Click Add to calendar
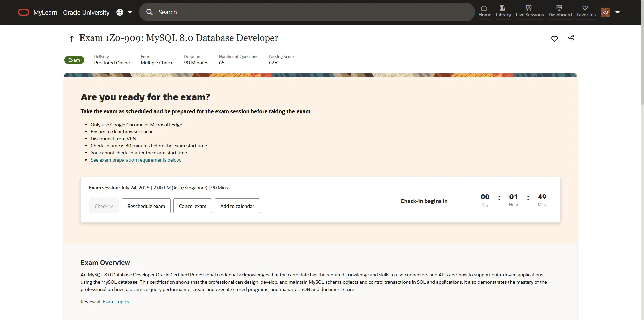 pos(237,206)
